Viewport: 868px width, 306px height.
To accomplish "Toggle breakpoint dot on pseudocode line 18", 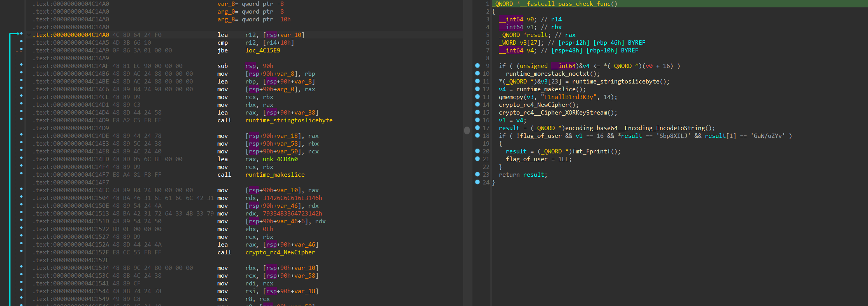I will click(477, 136).
